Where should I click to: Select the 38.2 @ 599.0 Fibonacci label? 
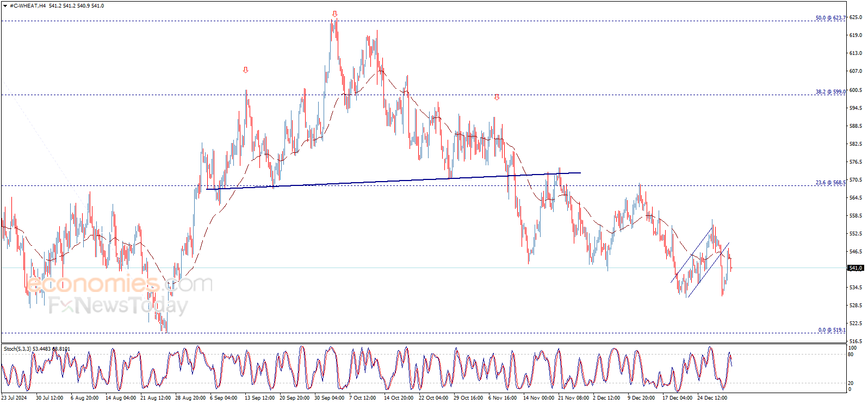point(830,92)
